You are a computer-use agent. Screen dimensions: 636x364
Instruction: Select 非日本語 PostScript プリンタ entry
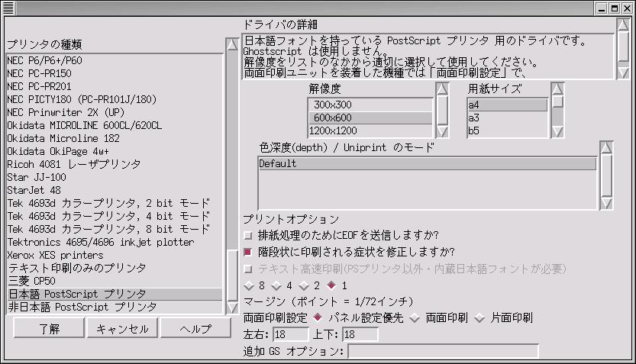[115, 307]
